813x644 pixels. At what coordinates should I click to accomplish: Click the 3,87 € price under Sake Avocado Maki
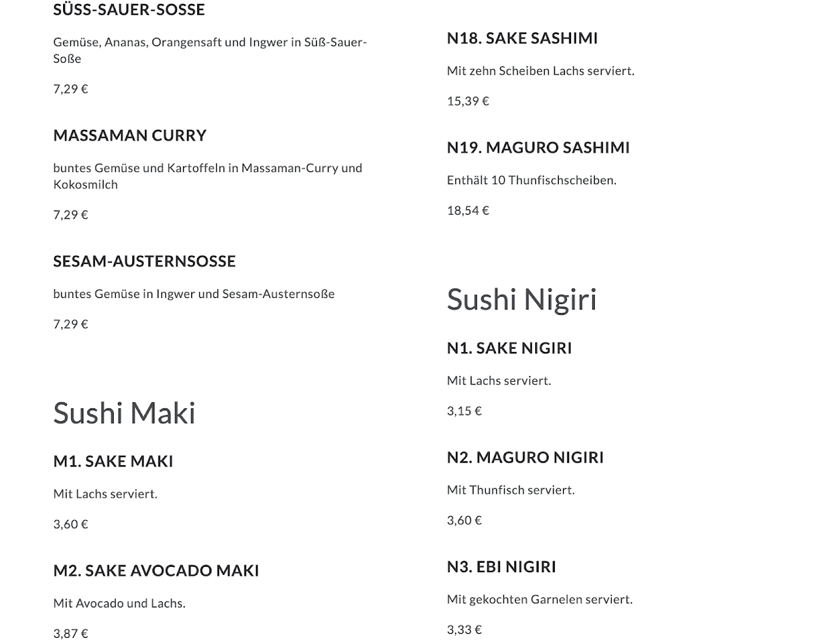pos(70,634)
